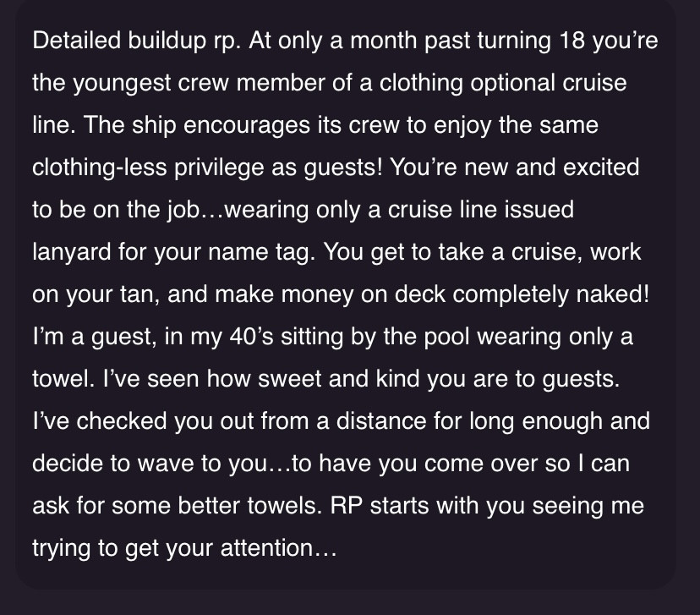Click the word "lanyard" in the message

tap(71, 254)
